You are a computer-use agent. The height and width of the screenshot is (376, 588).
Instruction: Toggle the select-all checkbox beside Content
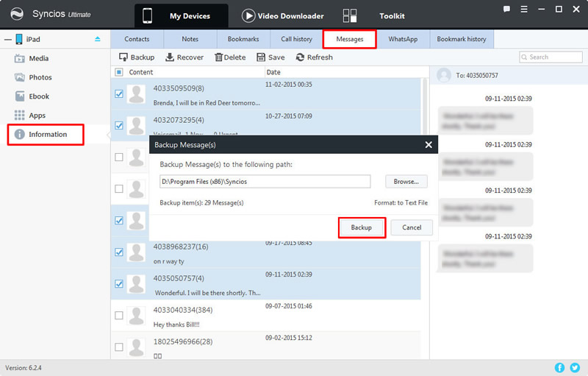point(119,72)
